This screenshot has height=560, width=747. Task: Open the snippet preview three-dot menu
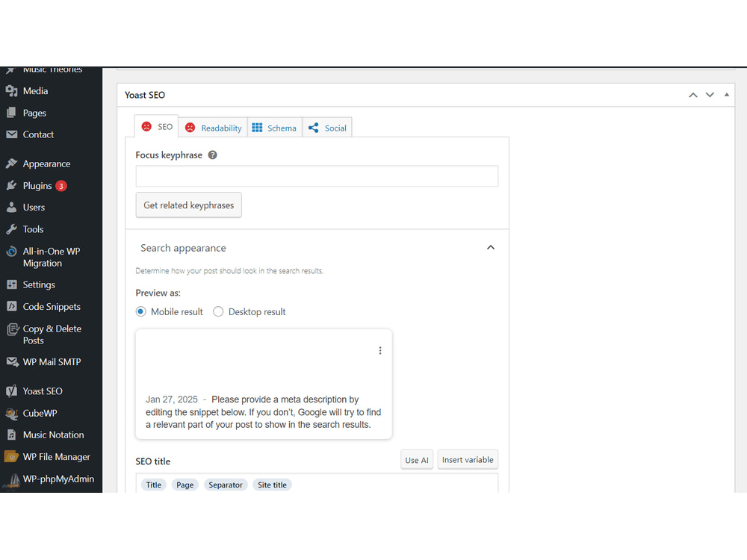point(379,350)
